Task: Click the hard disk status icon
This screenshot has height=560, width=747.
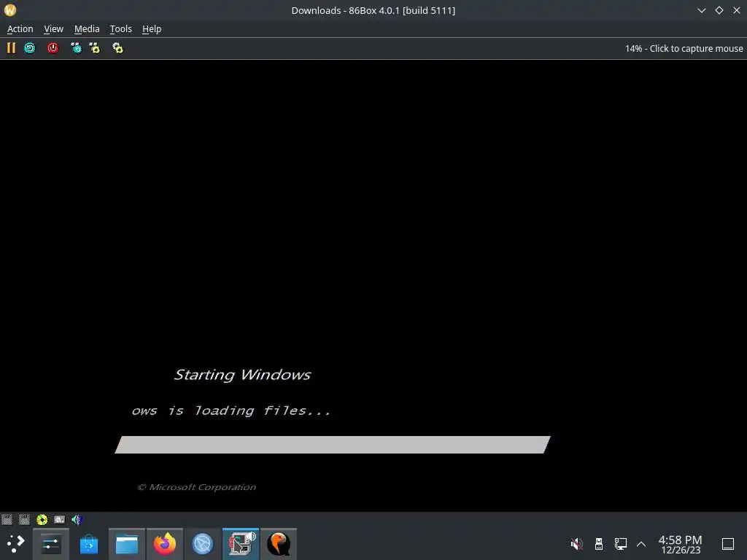Action: (60, 519)
